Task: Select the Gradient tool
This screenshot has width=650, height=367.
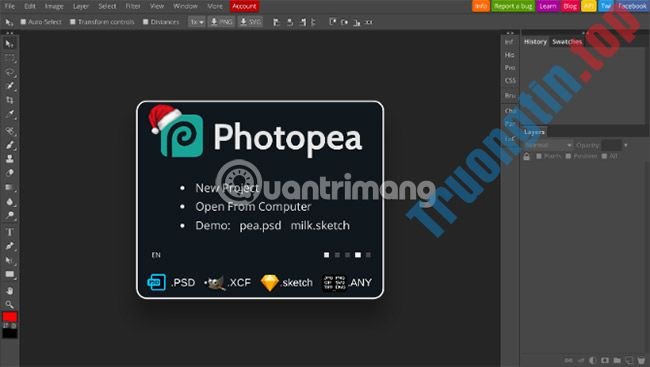Action: [9, 187]
